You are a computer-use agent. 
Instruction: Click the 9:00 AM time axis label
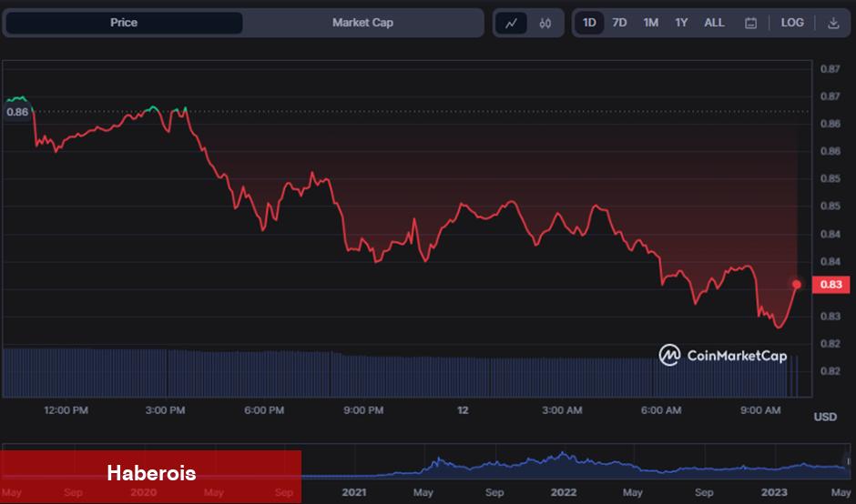(760, 410)
